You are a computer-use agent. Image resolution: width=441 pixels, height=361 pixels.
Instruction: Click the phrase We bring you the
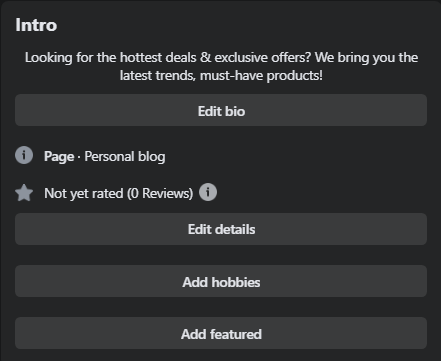coord(367,58)
